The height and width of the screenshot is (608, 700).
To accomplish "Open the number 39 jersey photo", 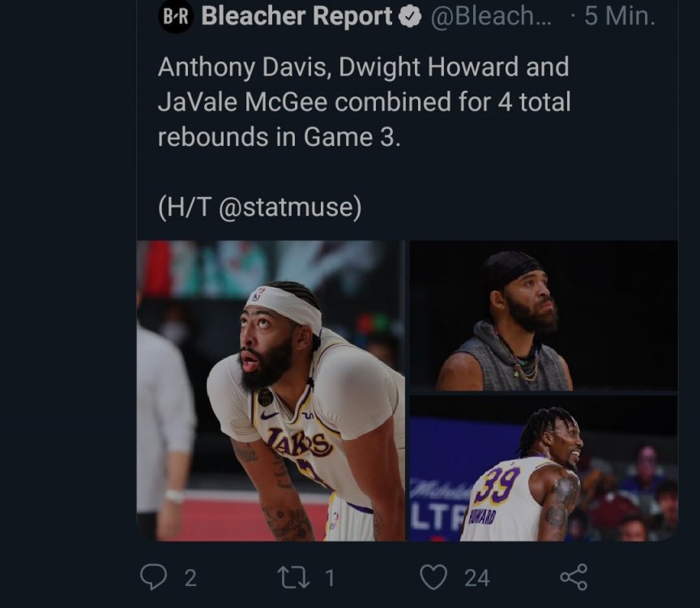I will [543, 469].
